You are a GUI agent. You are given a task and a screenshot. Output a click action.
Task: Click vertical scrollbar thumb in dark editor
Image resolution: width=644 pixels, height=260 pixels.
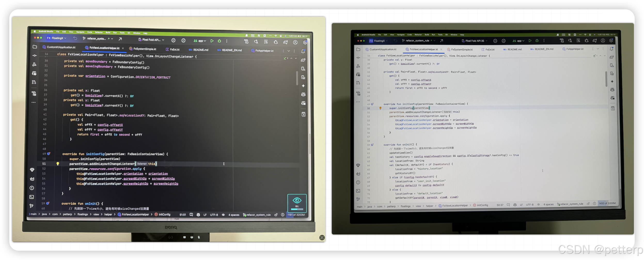coord(297,78)
